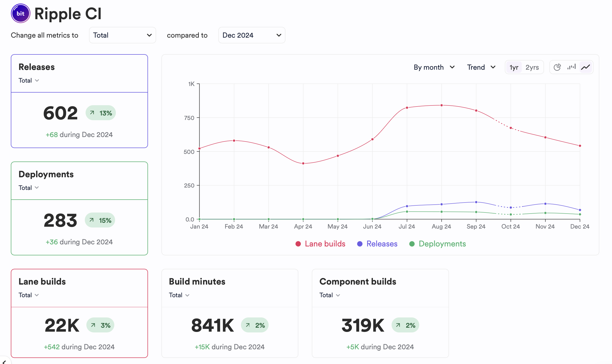Click the Apr 24 Lane builds data point
Screen dimensions: 612x364
(303, 163)
